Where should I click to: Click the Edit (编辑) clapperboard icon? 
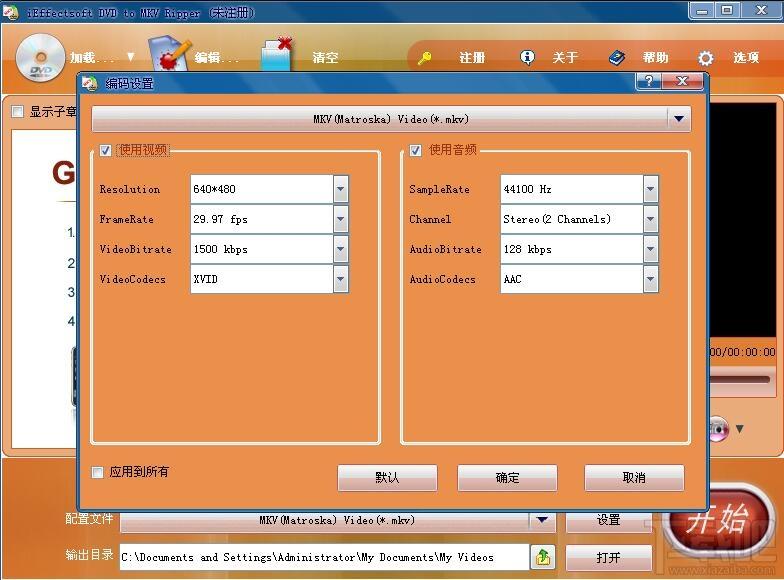[168, 54]
